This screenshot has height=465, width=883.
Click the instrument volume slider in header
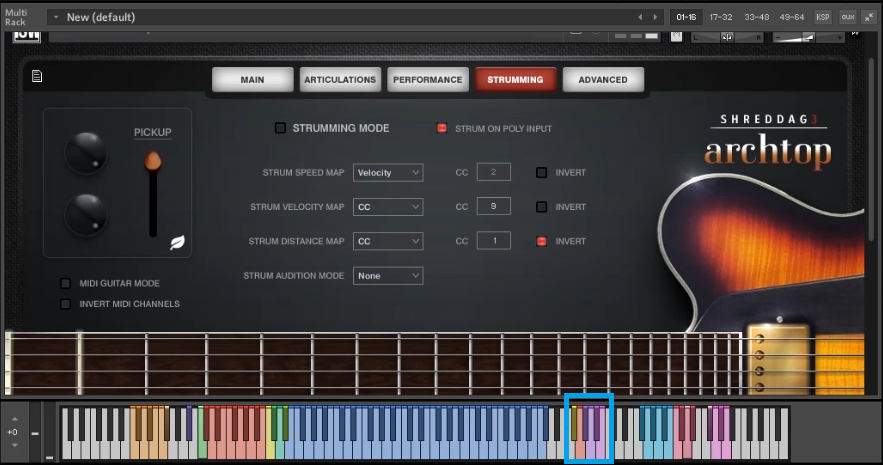809,38
